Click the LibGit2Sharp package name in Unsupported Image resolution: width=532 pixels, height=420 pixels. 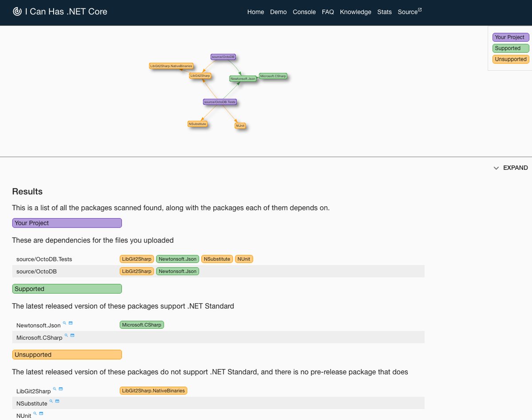[x=34, y=391]
